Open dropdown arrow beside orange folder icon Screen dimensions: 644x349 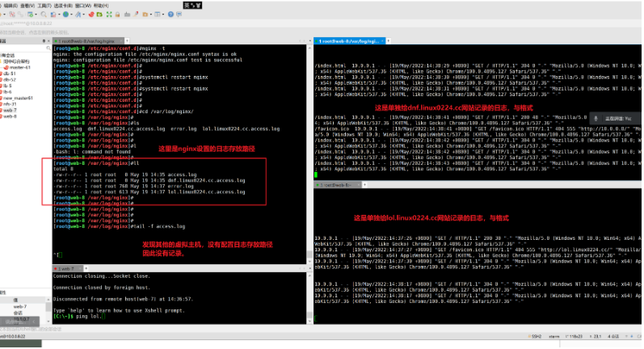tap(151, 15)
